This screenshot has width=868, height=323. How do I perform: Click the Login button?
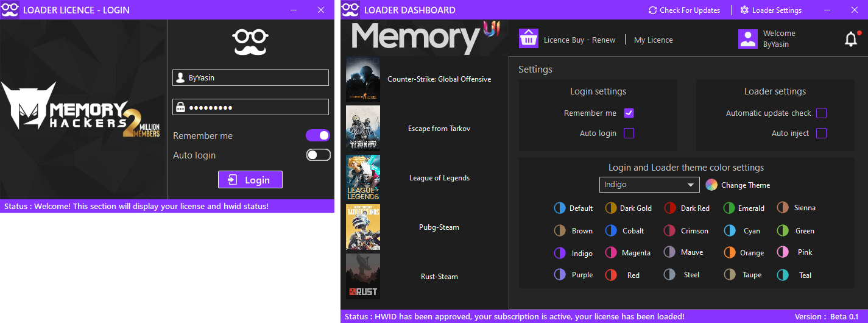click(x=250, y=180)
